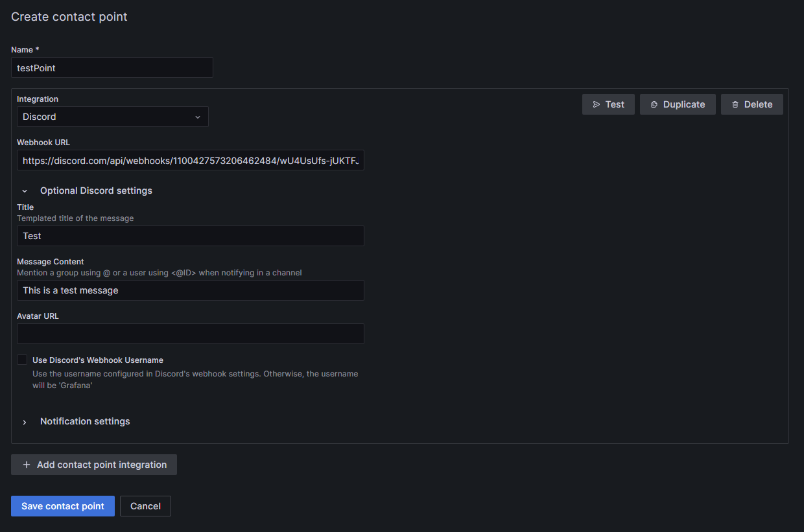
Task: Click the Cancel button
Action: [x=145, y=505]
